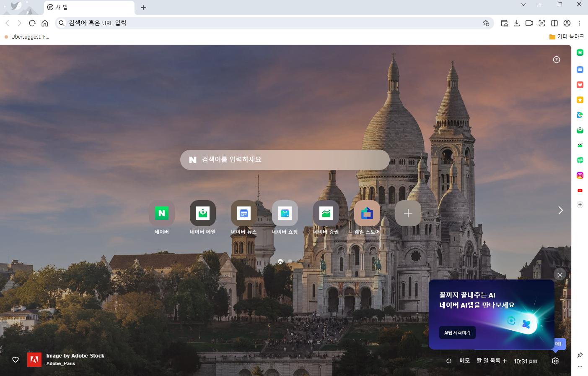Go to next page with right chevron
Viewport: 588px width, 376px height.
coord(560,210)
